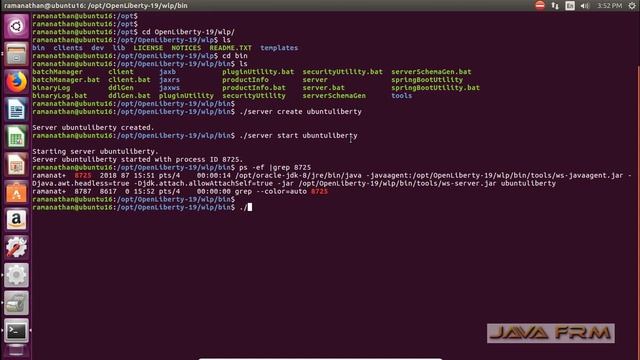The height and width of the screenshot is (360, 640).
Task: Click the 'NOTICES' file name
Action: 186,48
